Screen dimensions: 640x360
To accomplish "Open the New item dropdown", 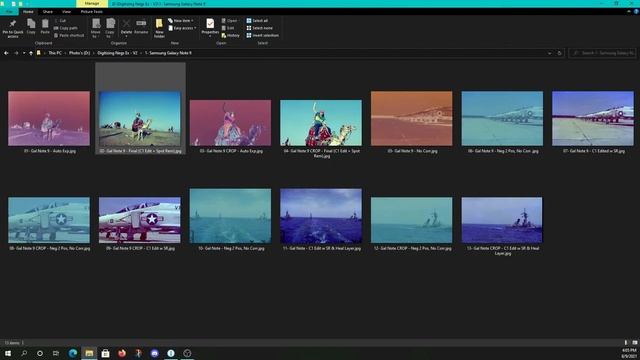I will pyautogui.click(x=181, y=20).
